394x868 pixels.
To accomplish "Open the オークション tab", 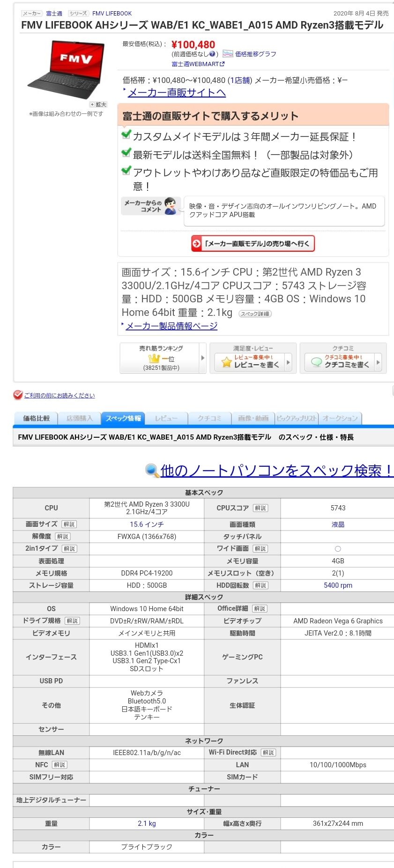I will [x=340, y=418].
